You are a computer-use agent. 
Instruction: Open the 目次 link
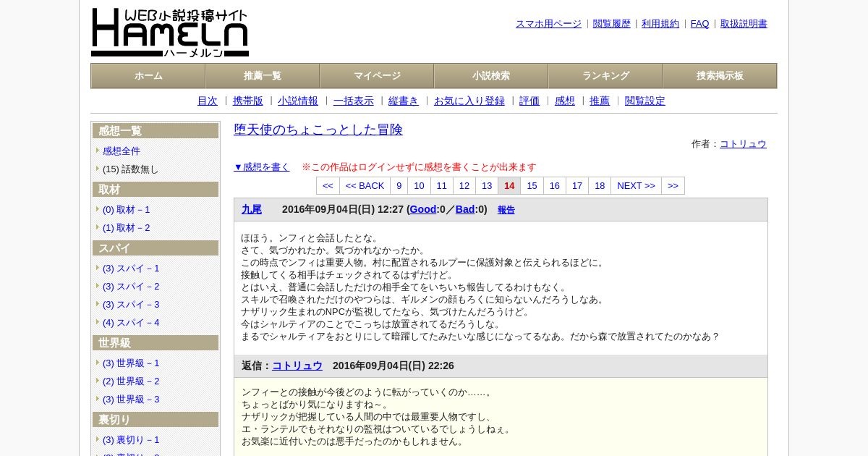(208, 101)
